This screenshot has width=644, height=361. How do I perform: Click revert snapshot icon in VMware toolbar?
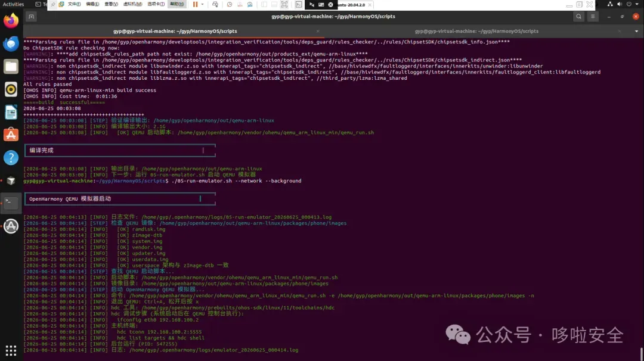coord(240,4)
